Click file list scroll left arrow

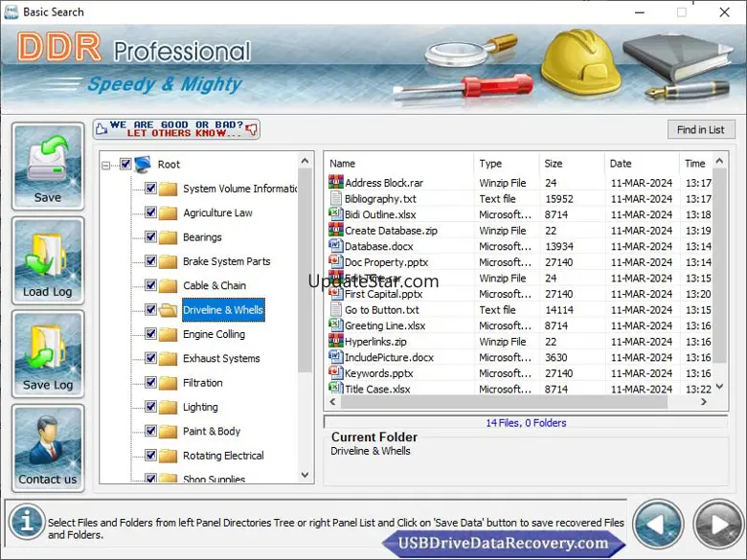pyautogui.click(x=332, y=402)
